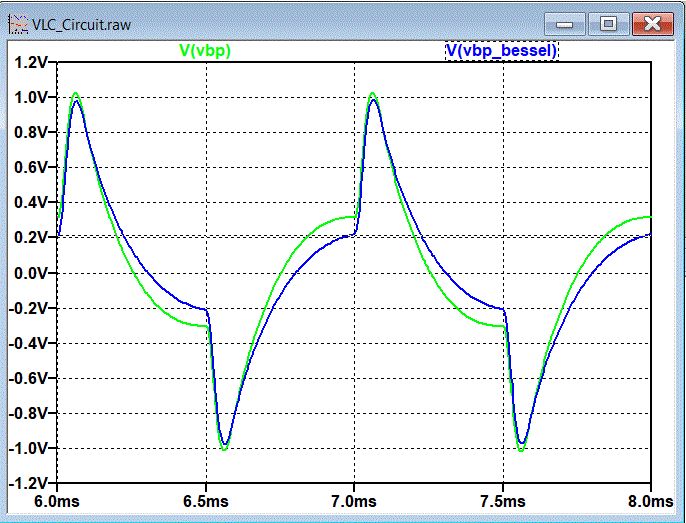
Task: Click the 7.5ms time axis label
Action: tap(503, 501)
